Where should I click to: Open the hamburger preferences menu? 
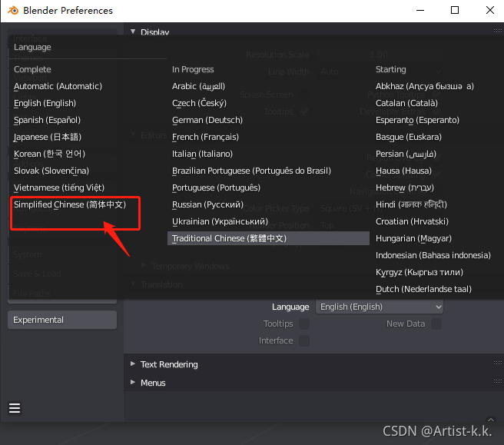tap(15, 408)
